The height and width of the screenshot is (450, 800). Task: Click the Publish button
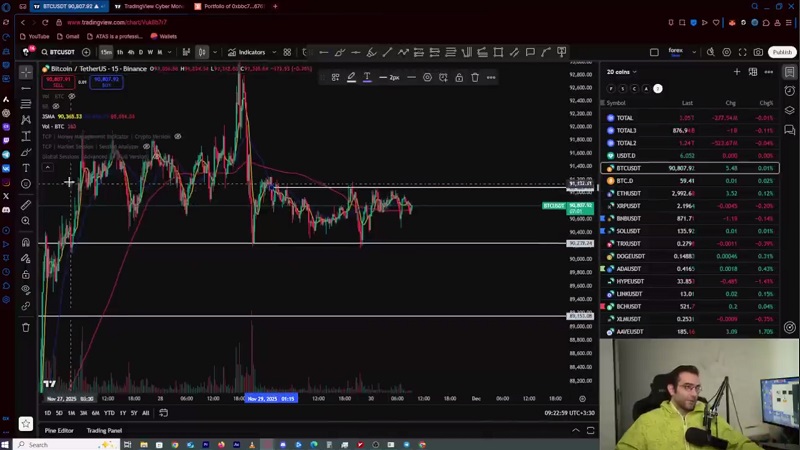(x=782, y=52)
